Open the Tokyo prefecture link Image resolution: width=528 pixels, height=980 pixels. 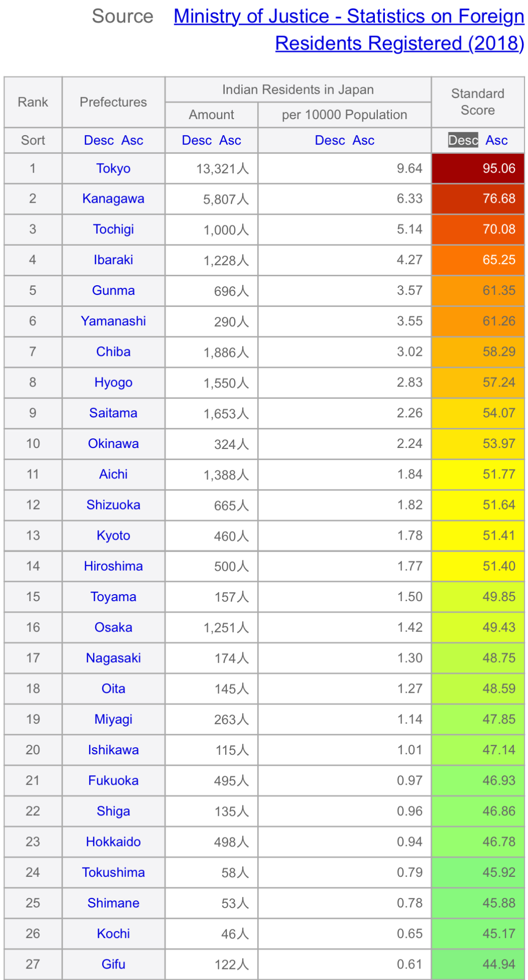click(114, 169)
